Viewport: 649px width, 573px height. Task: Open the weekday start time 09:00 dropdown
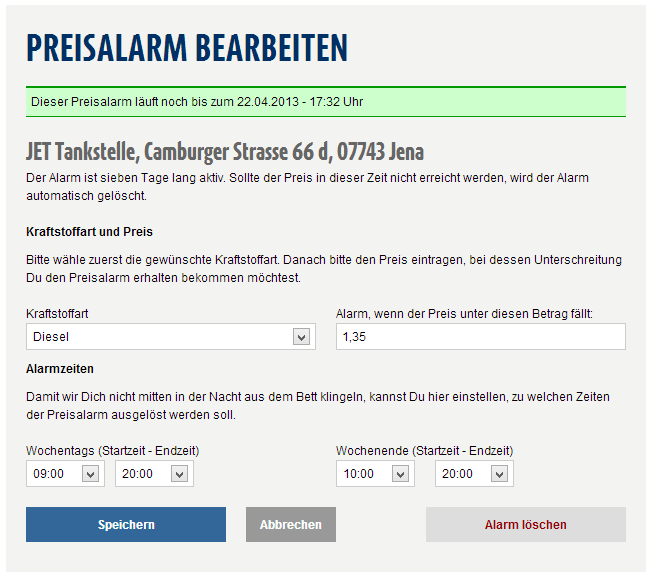pos(65,473)
